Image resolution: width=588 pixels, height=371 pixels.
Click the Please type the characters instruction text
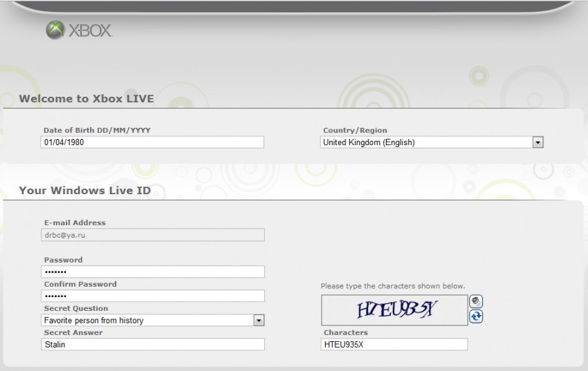coord(393,286)
